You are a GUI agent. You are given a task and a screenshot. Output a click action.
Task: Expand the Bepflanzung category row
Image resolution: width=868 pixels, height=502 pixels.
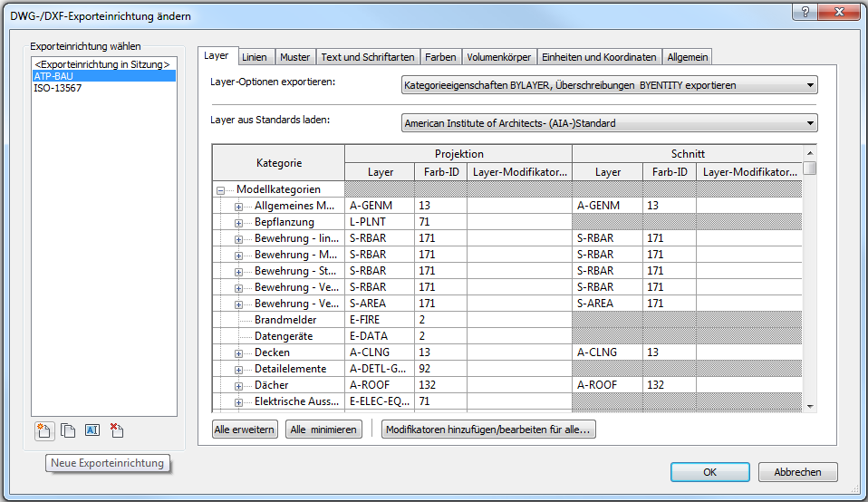239,222
